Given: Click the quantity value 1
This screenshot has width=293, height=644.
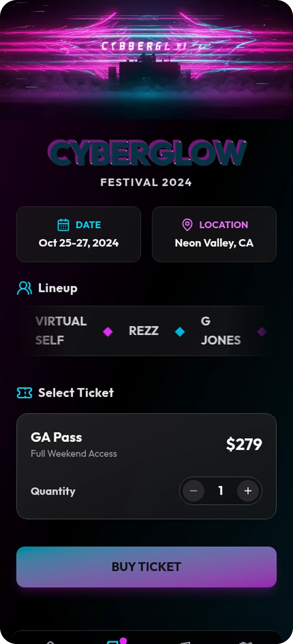Looking at the screenshot, I should [221, 491].
